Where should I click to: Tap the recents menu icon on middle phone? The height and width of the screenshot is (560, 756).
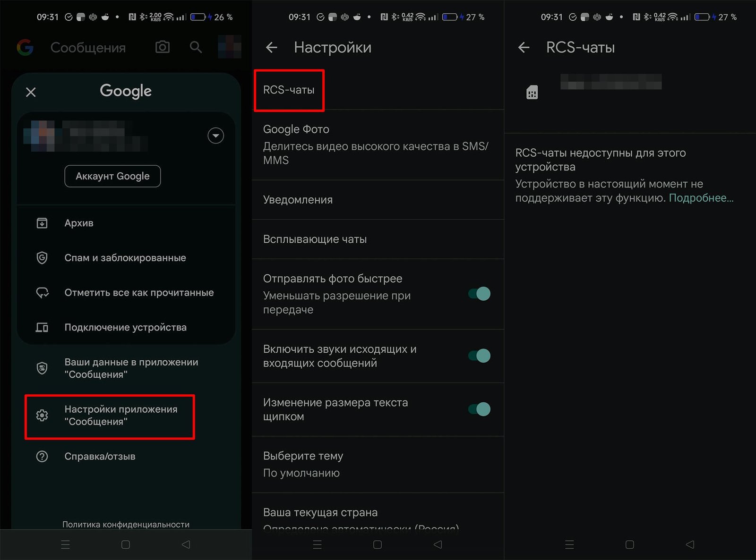318,544
